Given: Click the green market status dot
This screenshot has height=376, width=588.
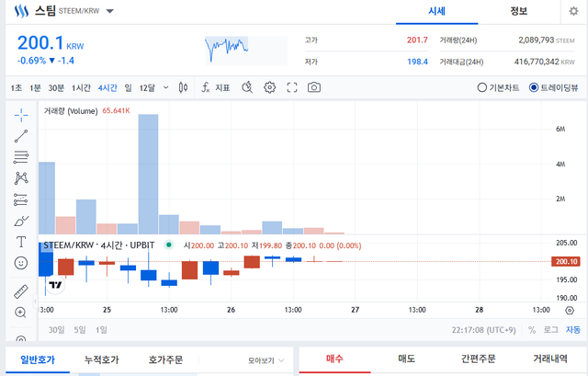Looking at the screenshot, I should point(169,245).
